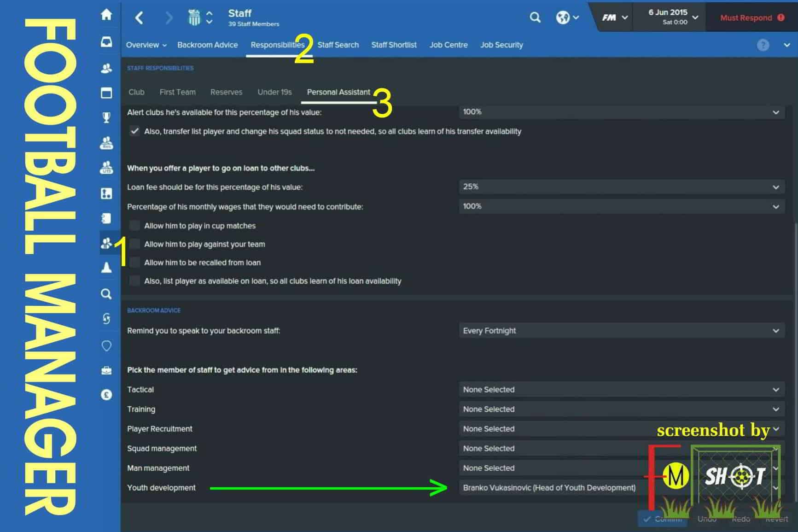Check 'Also, list player as available on loan'
This screenshot has height=532, width=798.
(x=134, y=281)
